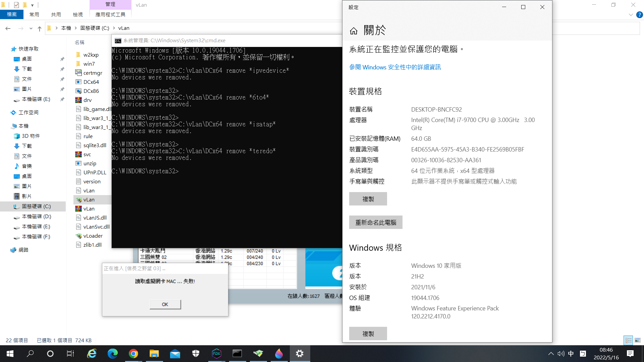Click the Home icon in Settings
644x362 pixels.
(x=354, y=31)
